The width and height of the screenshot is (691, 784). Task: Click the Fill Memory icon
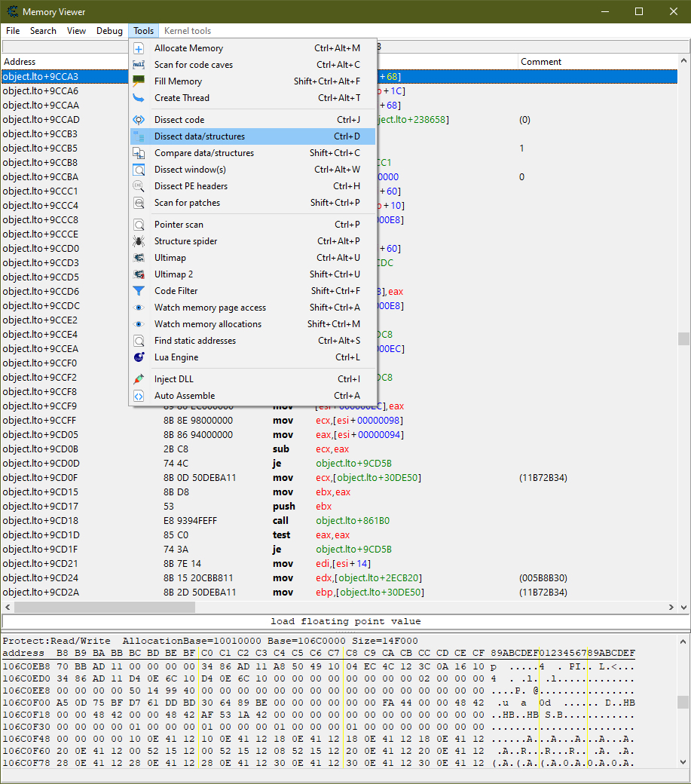click(139, 81)
